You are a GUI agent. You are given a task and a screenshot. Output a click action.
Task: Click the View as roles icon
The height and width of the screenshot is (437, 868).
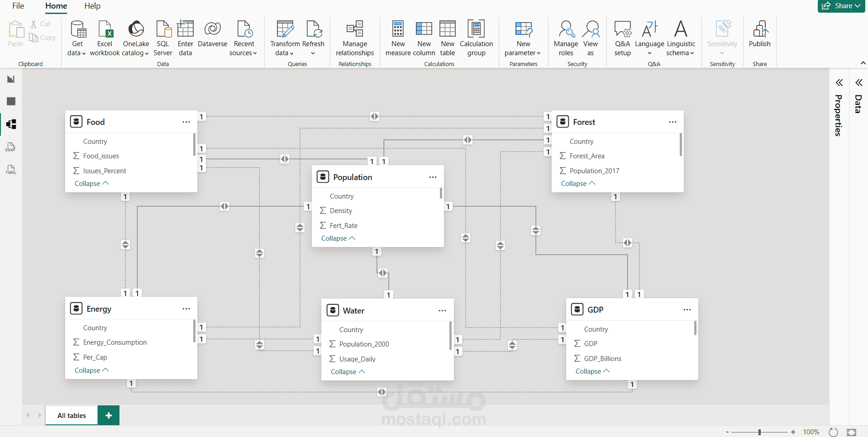click(591, 29)
